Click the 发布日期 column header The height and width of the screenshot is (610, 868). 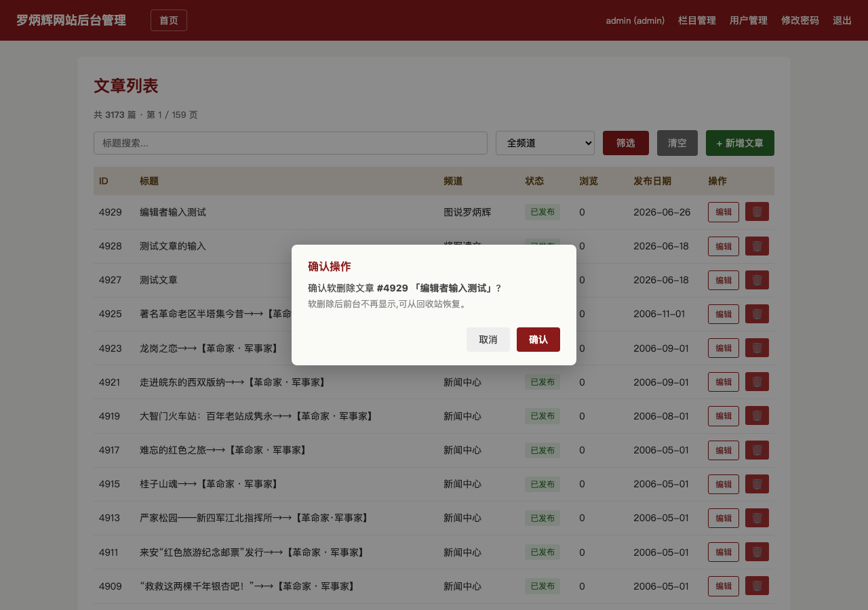pos(652,181)
